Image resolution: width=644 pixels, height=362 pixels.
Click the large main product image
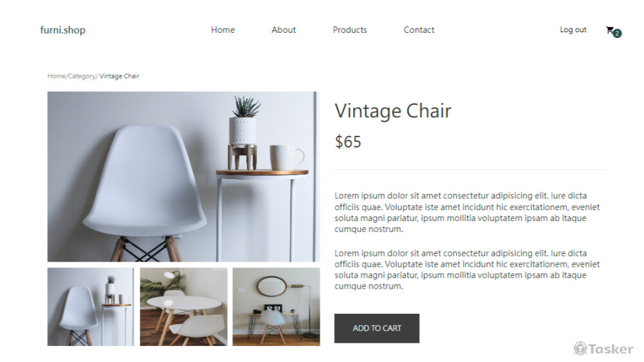tap(184, 176)
